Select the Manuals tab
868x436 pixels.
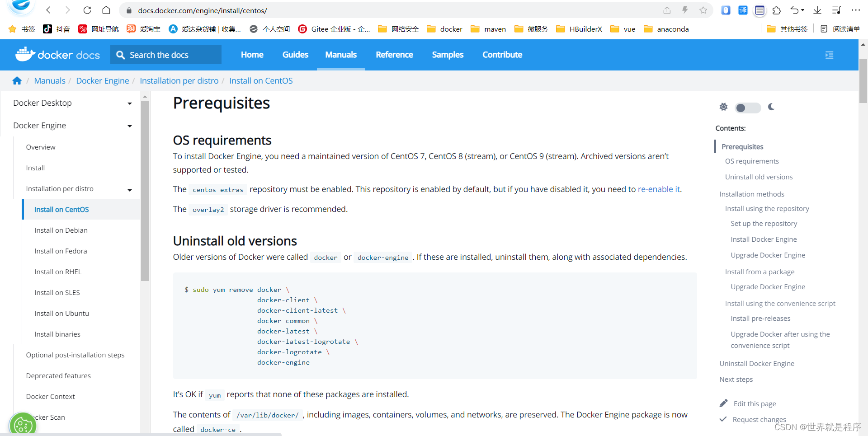click(x=341, y=55)
